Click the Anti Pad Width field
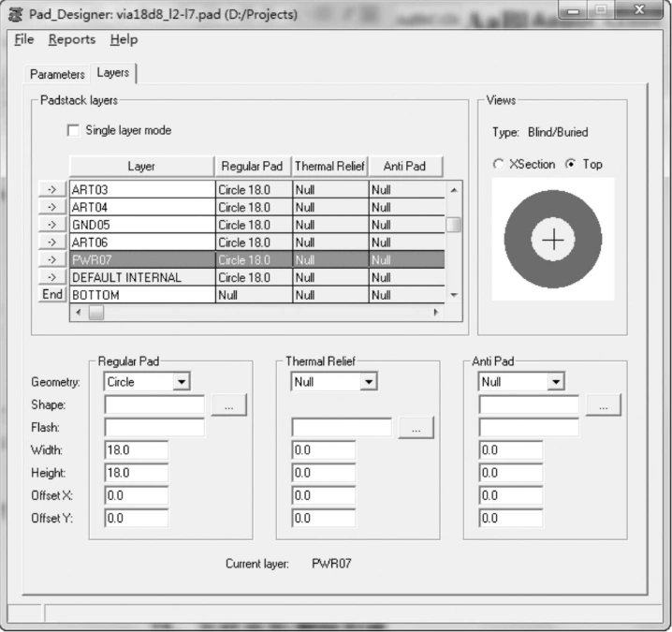 [510, 449]
